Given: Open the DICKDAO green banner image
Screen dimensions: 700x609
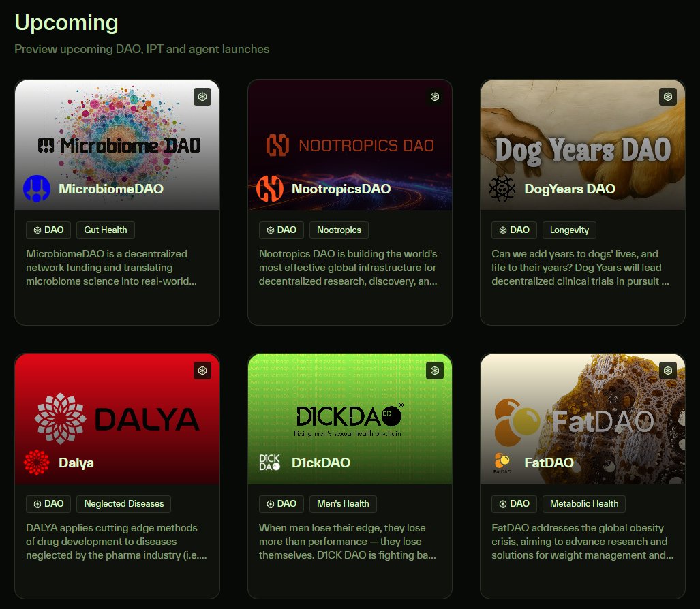Looking at the screenshot, I should click(350, 419).
